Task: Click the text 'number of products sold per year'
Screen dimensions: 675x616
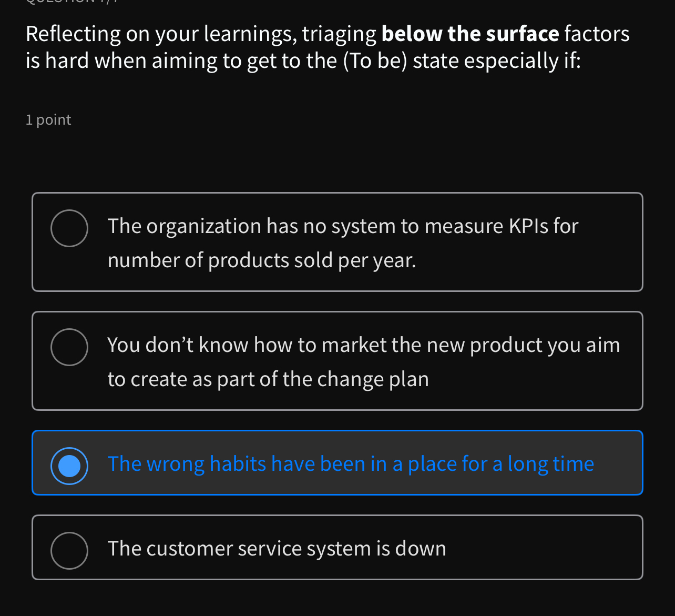Action: 261,260
